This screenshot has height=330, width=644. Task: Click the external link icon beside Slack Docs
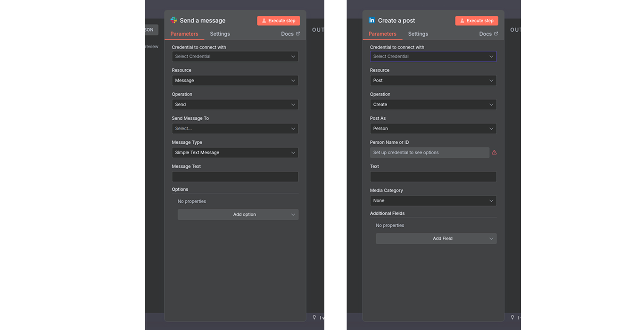tap(298, 33)
